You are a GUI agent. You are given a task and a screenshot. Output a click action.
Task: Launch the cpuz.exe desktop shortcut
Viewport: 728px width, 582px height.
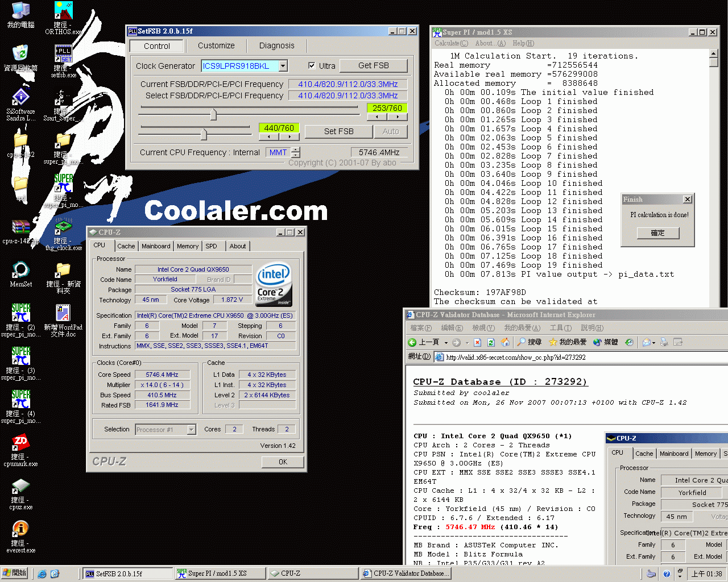[20, 493]
